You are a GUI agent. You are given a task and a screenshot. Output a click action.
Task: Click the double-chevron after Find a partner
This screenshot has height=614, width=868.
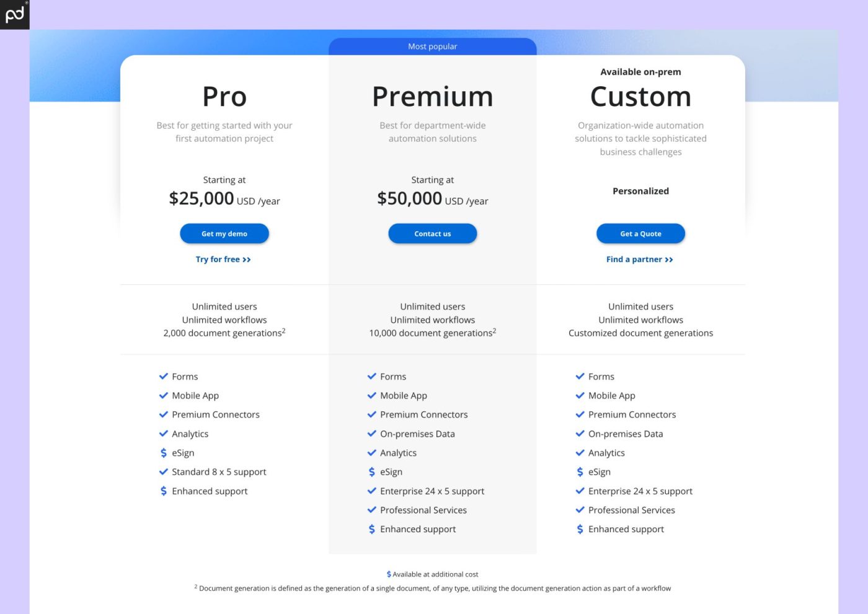coord(669,259)
